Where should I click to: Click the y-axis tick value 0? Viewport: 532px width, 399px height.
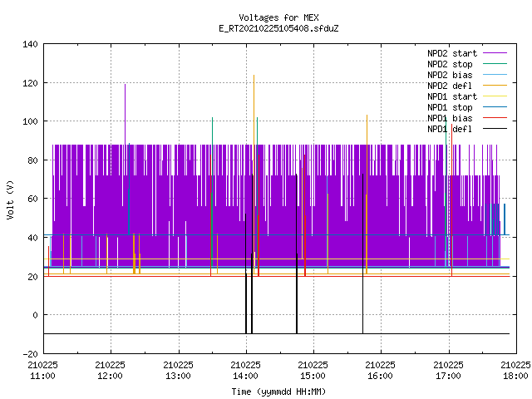coord(35,315)
